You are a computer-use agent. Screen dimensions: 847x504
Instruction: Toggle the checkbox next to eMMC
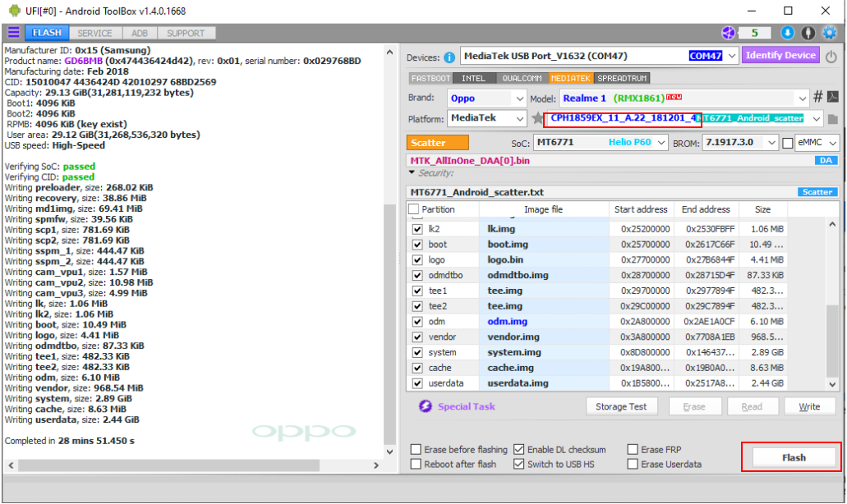coord(788,143)
